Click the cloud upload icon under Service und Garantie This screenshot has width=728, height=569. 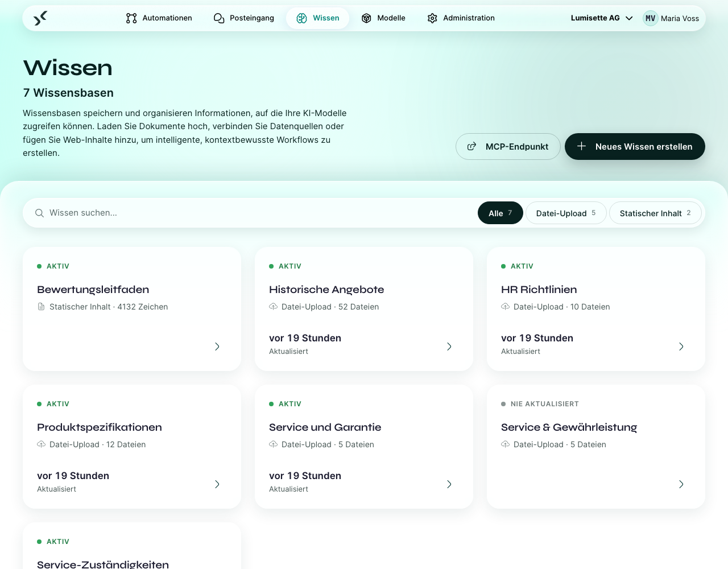coord(273,444)
